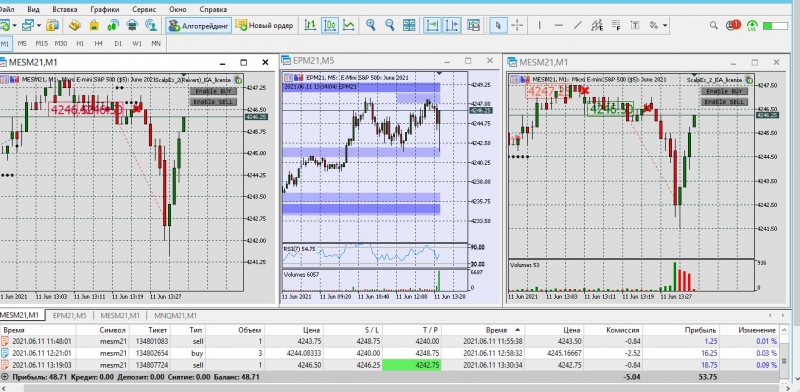
Task: Sort history by Прибыль column header
Action: [x=704, y=330]
